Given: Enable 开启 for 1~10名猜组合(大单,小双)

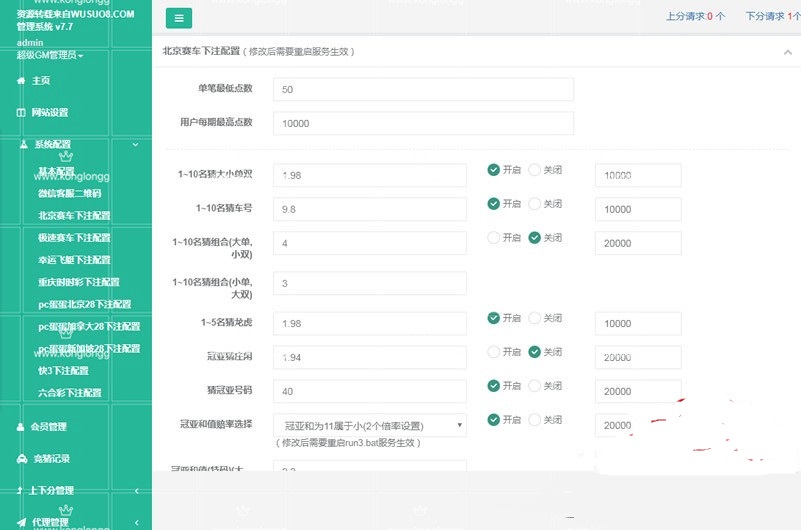Looking at the screenshot, I should point(493,238).
